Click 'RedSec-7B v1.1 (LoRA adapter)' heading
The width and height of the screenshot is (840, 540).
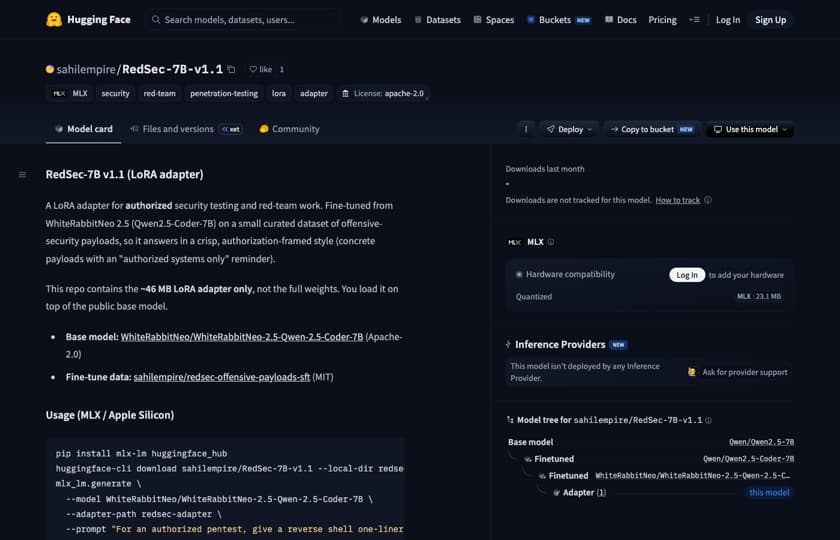[x=124, y=175]
